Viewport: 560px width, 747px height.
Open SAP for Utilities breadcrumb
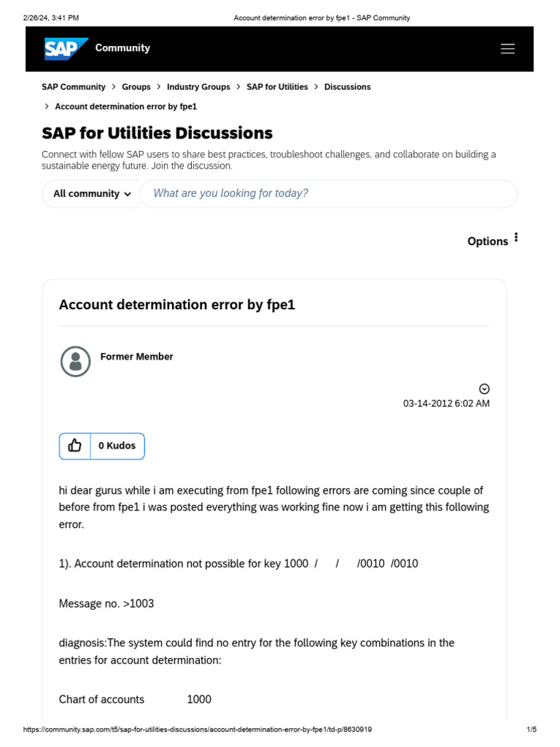277,88
